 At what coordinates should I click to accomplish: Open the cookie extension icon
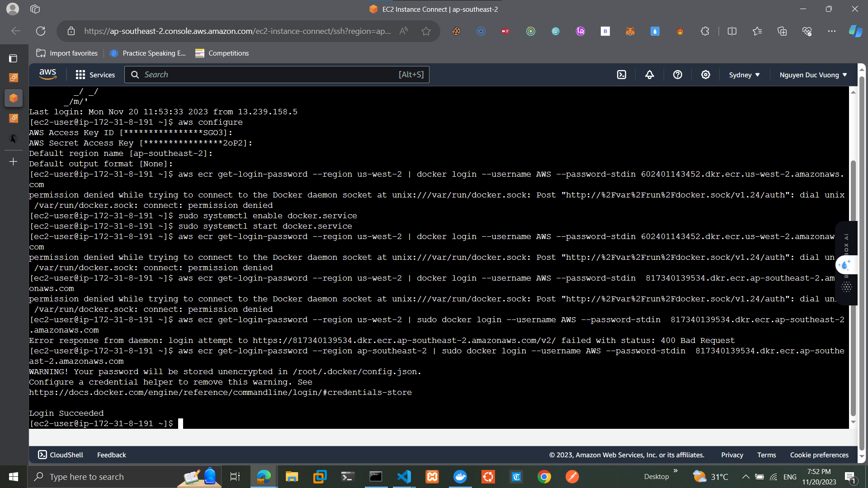coord(456,31)
